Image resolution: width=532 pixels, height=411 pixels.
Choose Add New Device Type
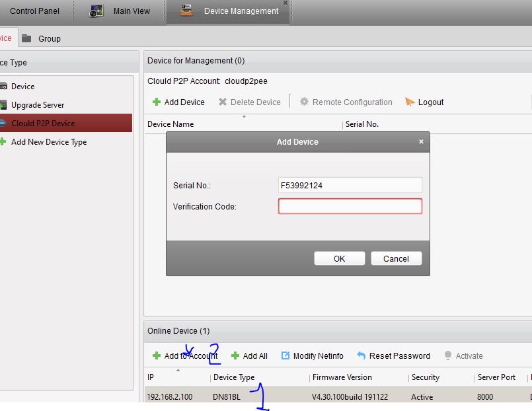(x=49, y=142)
